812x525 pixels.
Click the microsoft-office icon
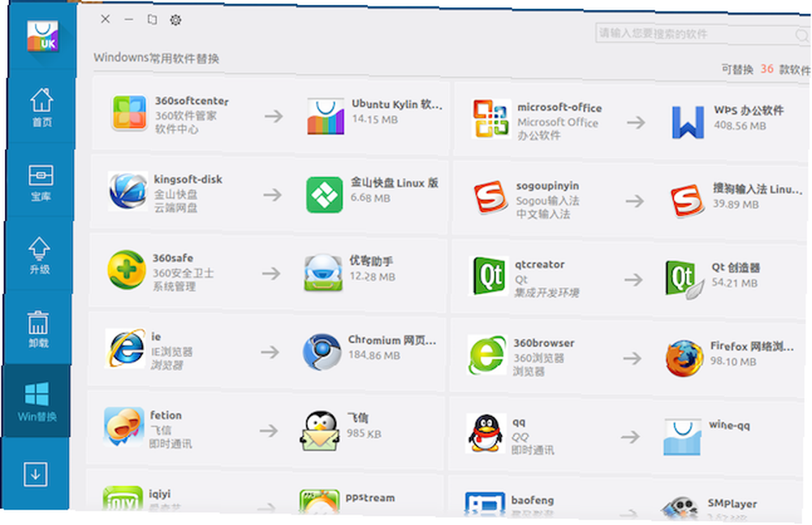tap(491, 119)
